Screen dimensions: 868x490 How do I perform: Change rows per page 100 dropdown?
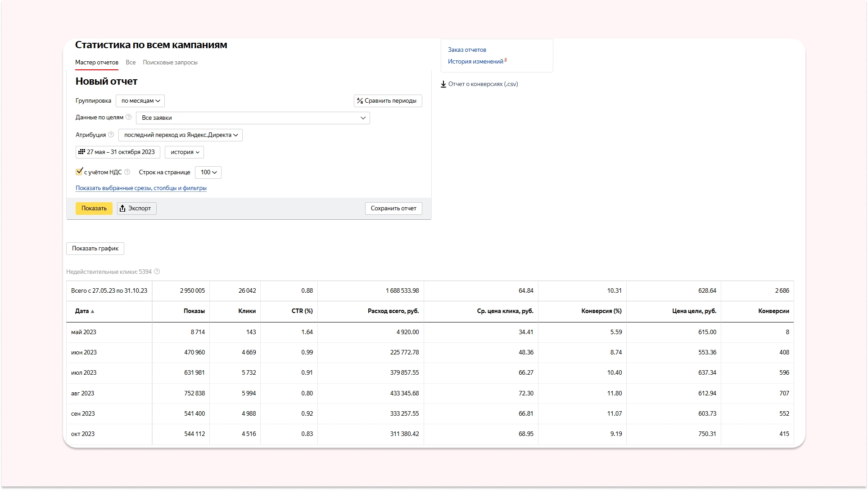[208, 172]
